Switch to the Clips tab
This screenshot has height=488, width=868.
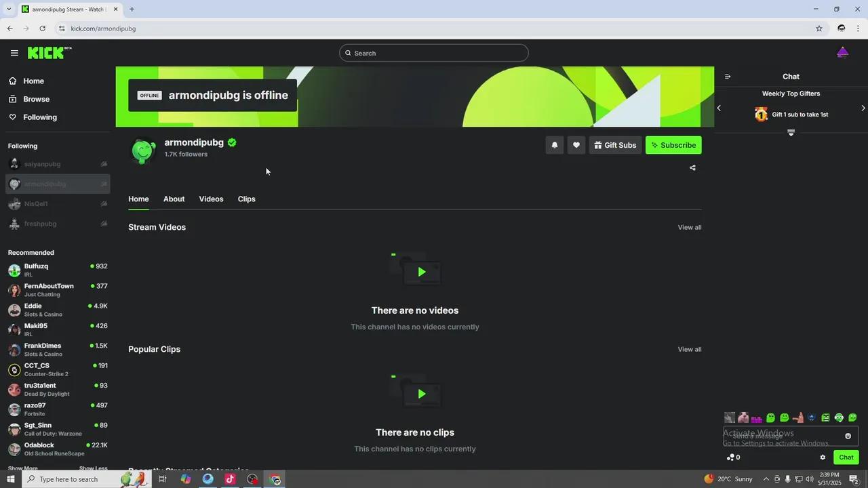tap(247, 199)
